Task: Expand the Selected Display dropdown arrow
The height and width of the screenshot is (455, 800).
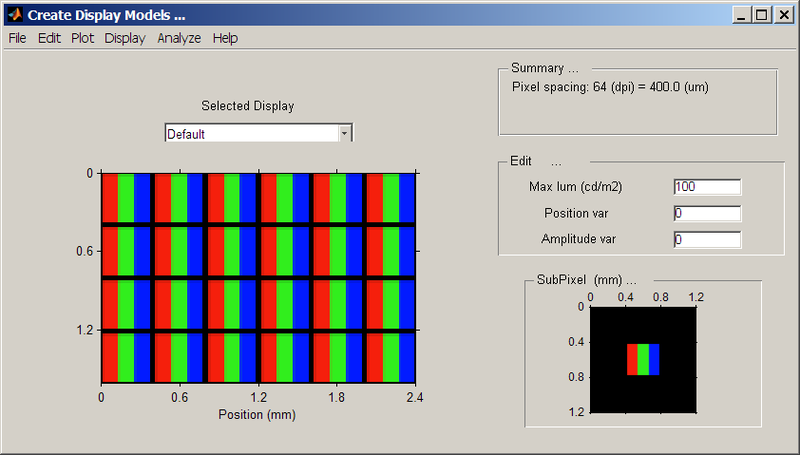Action: tap(344, 133)
